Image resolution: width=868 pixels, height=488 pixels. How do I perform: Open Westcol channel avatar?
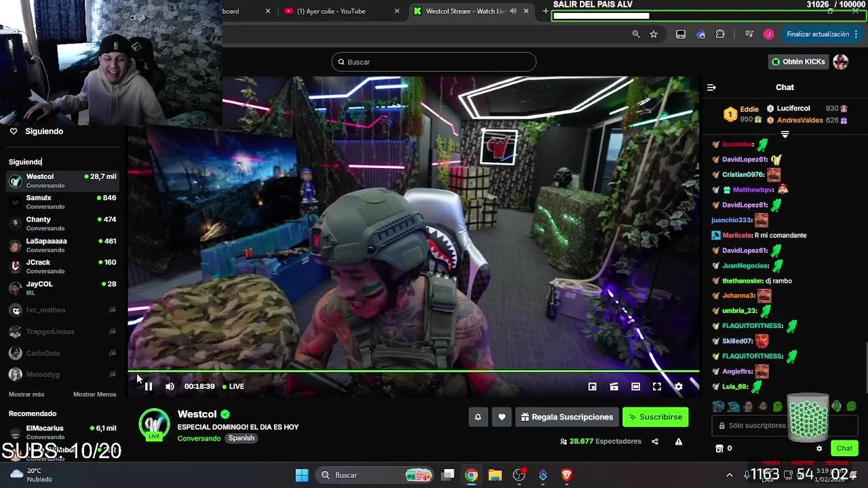point(154,424)
